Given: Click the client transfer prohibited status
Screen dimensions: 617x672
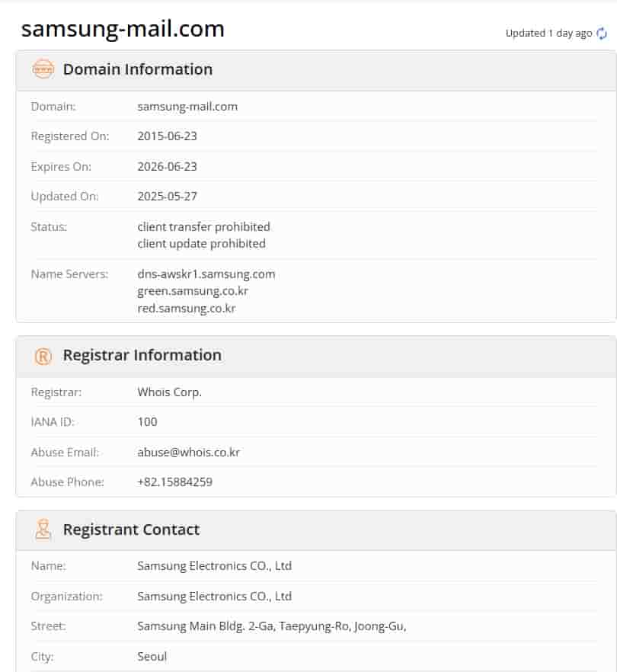Looking at the screenshot, I should coord(203,226).
